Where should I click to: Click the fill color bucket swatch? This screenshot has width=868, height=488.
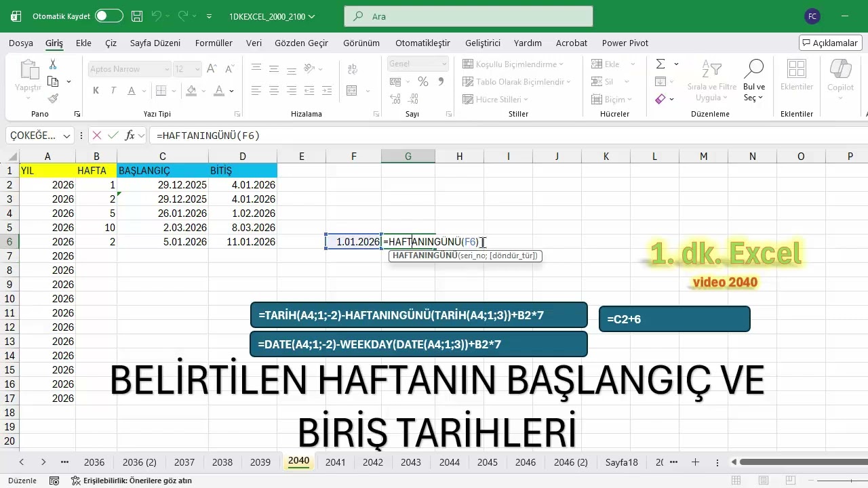click(x=191, y=90)
